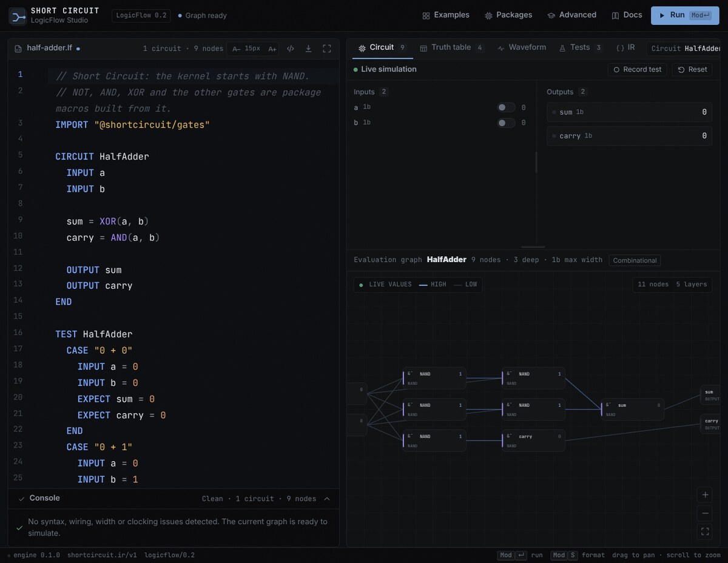Screen dimensions: 728x563
Task: Click TEST HalfAdder code line
Action: tap(93, 334)
